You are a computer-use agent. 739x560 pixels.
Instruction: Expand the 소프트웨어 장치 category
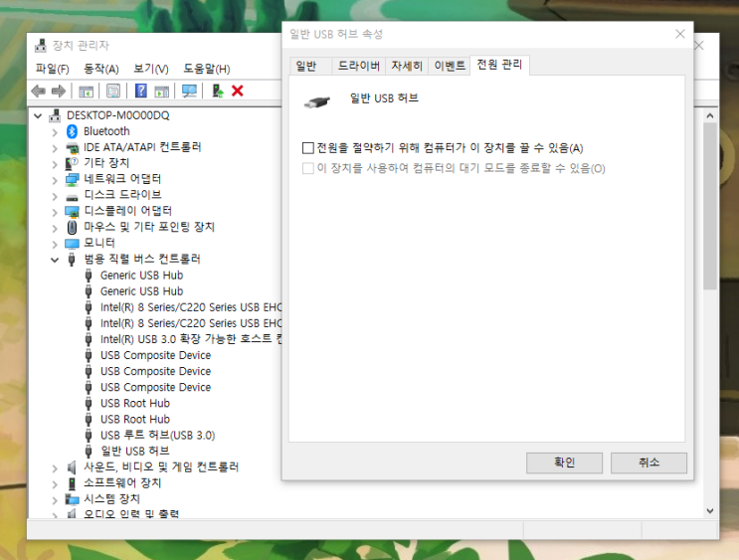pyautogui.click(x=55, y=484)
